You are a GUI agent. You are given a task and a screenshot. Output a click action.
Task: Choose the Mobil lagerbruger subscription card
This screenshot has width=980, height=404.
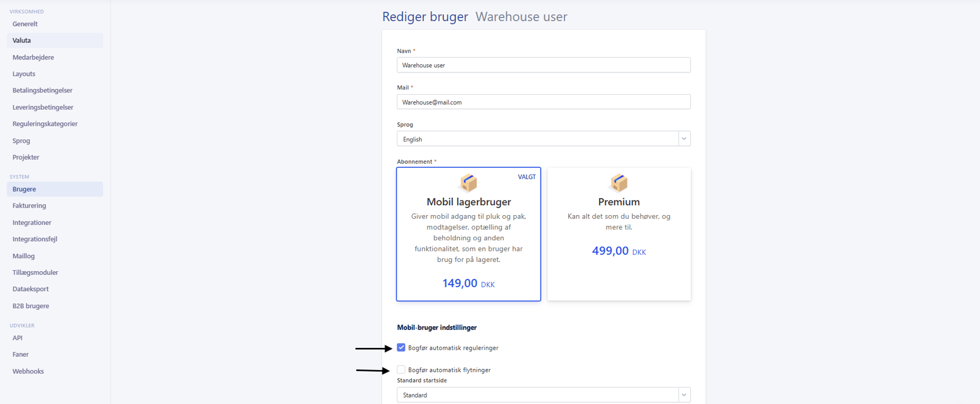[x=468, y=234]
